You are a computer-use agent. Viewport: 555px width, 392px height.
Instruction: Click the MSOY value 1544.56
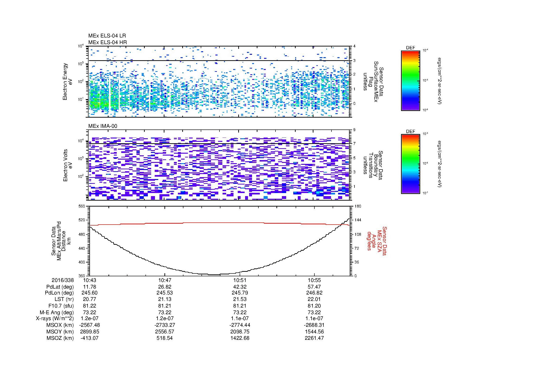tap(314, 332)
